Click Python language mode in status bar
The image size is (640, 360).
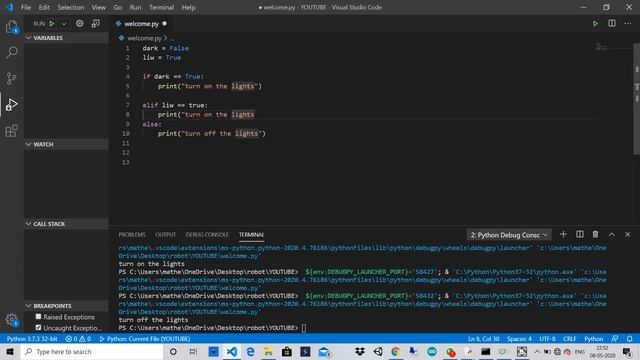click(593, 339)
